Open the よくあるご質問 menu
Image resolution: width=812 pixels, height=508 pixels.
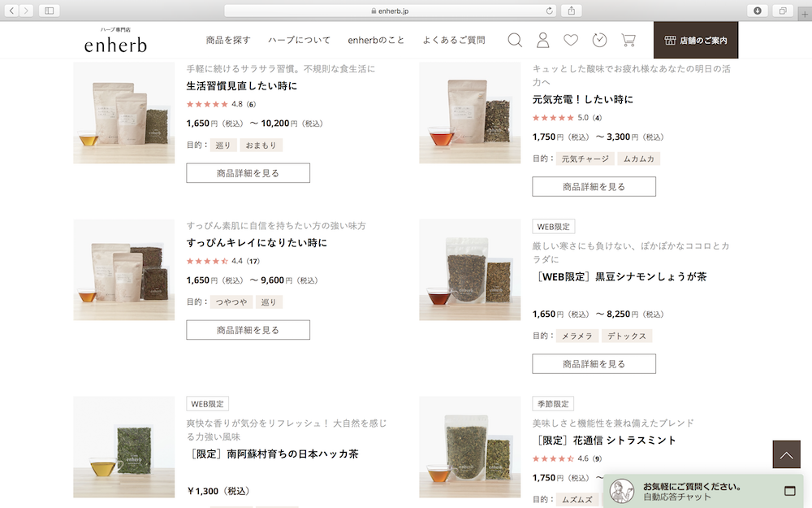[x=454, y=40]
